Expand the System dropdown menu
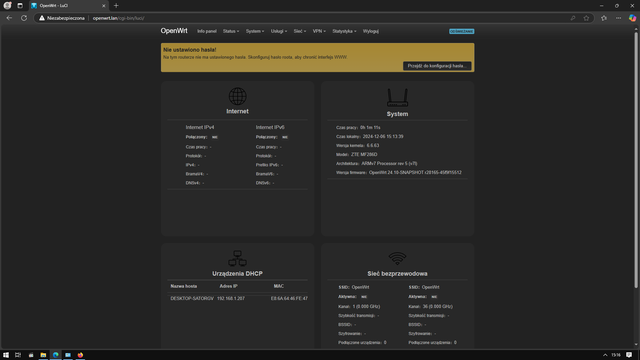 pos(255,31)
